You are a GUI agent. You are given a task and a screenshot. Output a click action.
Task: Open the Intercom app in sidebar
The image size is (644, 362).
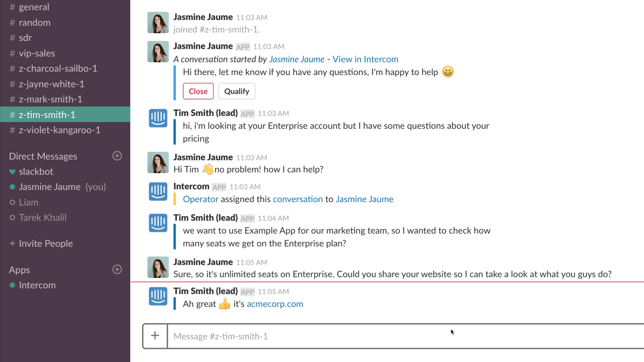coord(37,285)
